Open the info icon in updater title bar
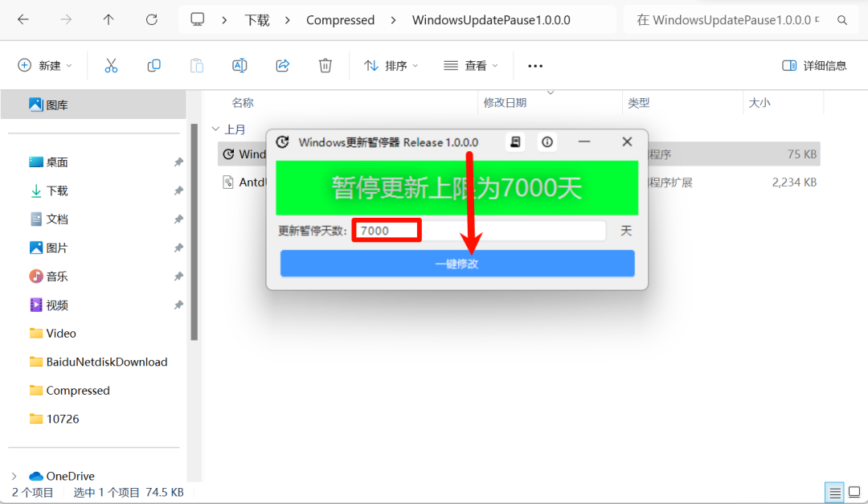The image size is (868, 504). click(547, 142)
